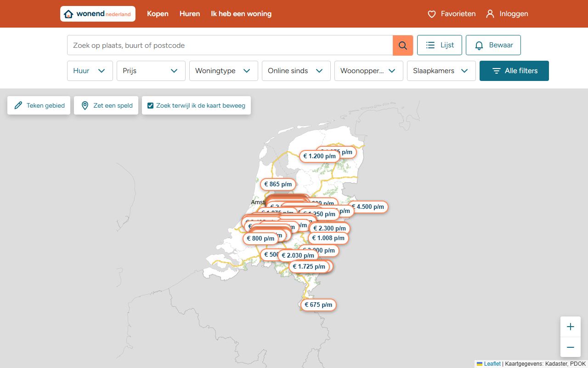The height and width of the screenshot is (368, 588).
Task: Open Ik heb een woning menu
Action: coord(241,14)
